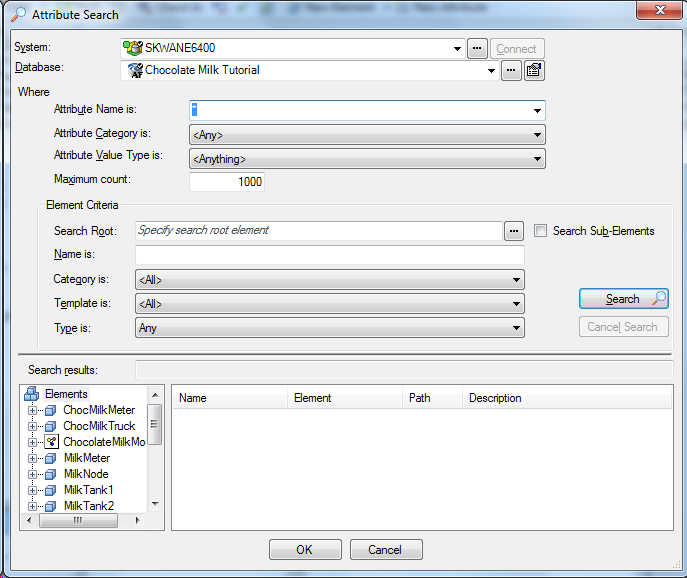Click the ChocMilkMeter element icon
687x578 pixels.
point(51,410)
